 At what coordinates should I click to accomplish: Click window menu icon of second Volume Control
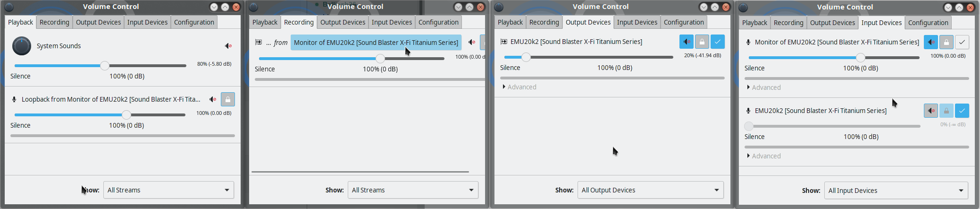point(253,7)
